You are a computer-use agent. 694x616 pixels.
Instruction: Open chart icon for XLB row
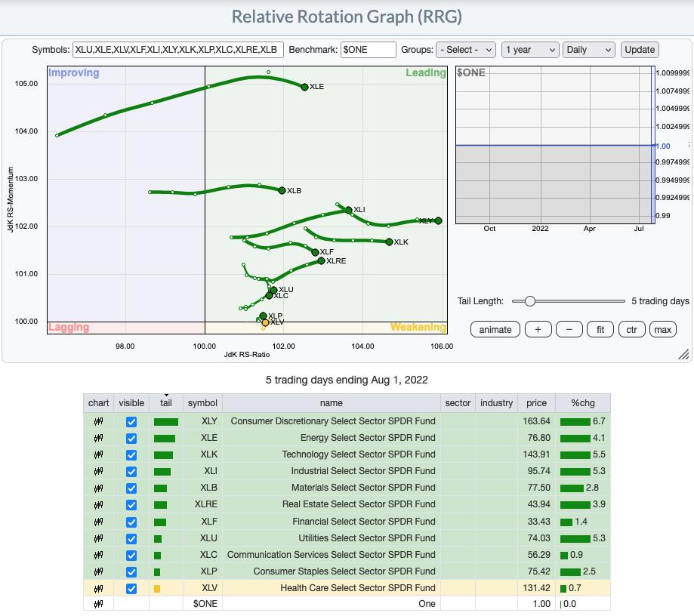tap(98, 488)
